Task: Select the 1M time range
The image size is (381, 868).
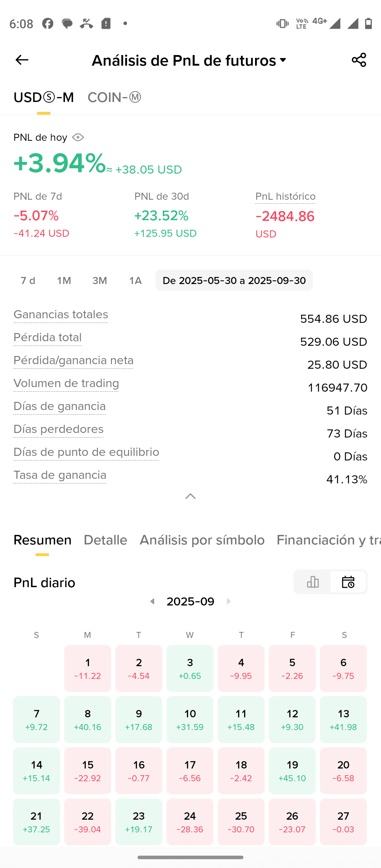Action: coord(64,281)
